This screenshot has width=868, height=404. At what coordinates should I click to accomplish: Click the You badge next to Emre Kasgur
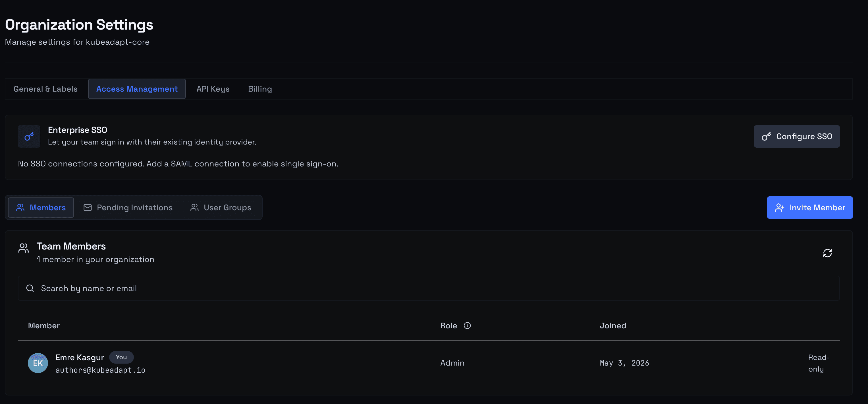[121, 357]
